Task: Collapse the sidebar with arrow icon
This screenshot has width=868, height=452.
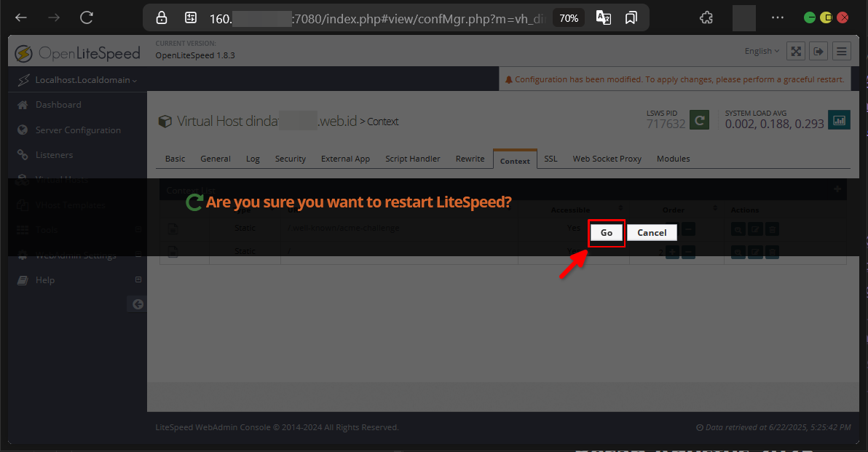Action: [x=138, y=304]
